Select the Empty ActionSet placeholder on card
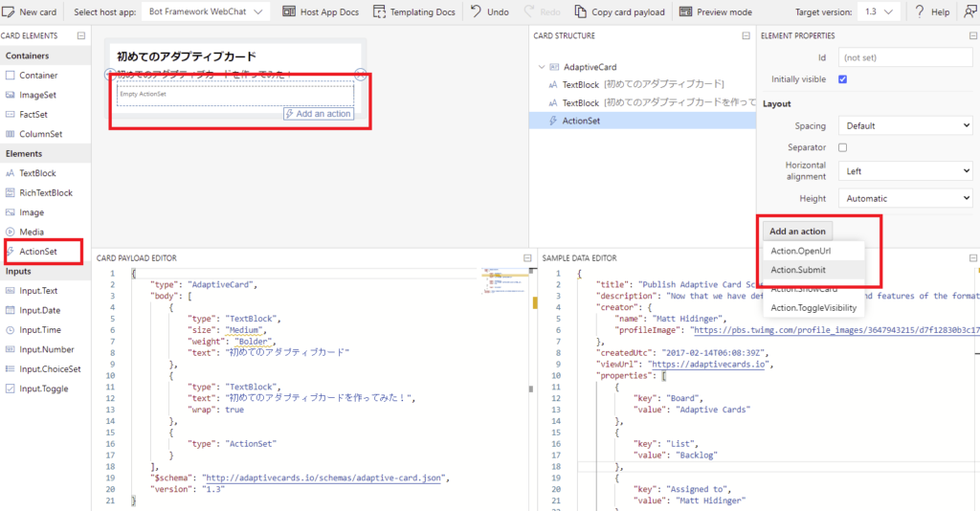 [x=235, y=95]
